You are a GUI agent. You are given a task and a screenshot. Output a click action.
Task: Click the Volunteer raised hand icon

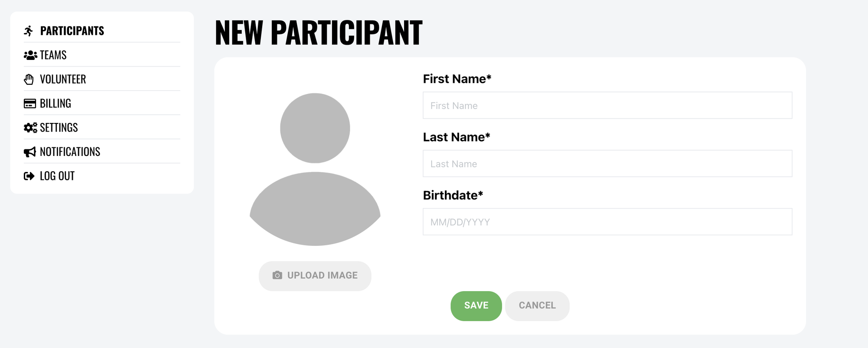click(29, 80)
